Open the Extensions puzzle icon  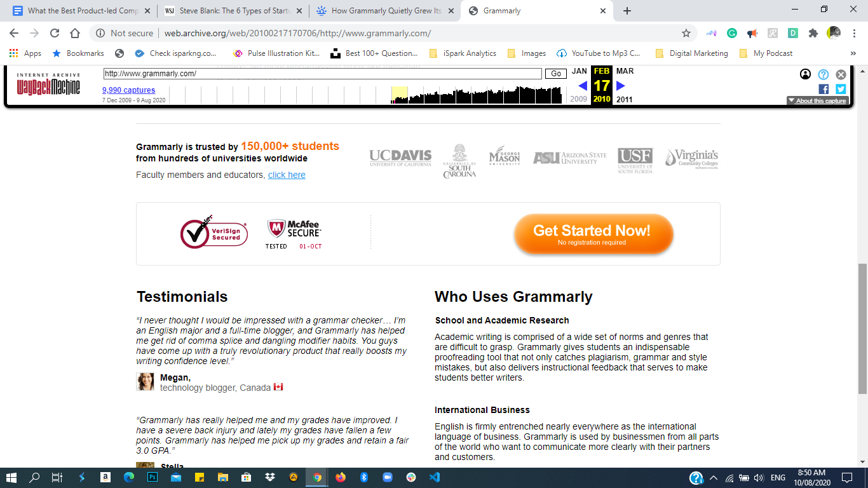click(x=813, y=33)
